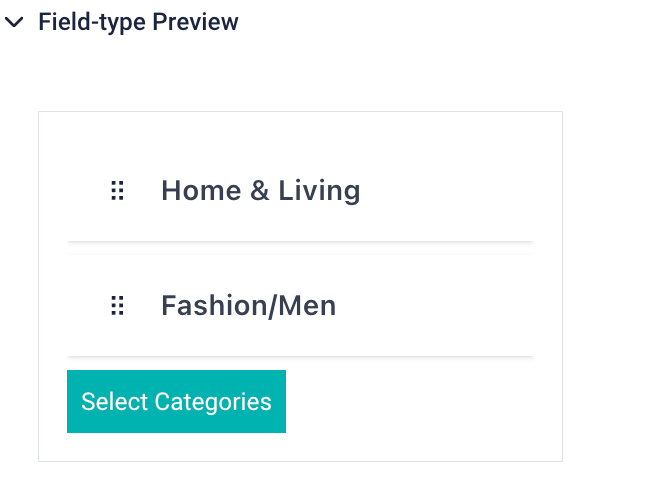Click blank space right of Home & Living

(x=450, y=191)
